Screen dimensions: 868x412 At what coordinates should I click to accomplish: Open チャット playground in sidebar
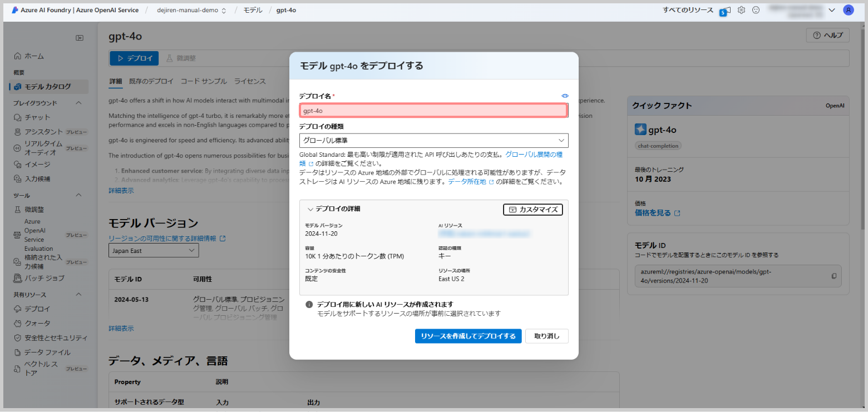[x=37, y=117]
